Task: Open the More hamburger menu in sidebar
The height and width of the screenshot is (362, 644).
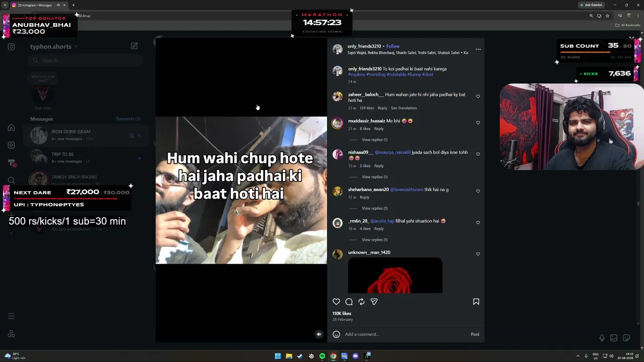Action: click(x=11, y=316)
